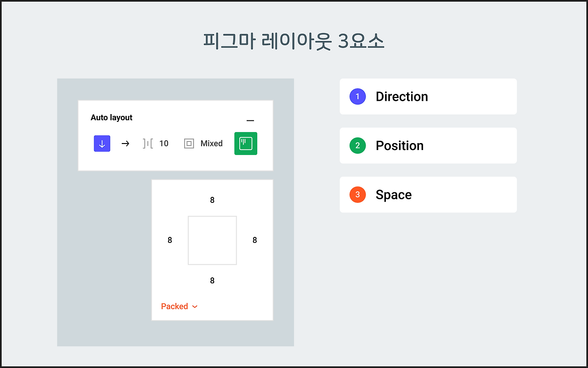Edit the right padding value 8
Screen dimensions: 588x368
pyautogui.click(x=255, y=240)
